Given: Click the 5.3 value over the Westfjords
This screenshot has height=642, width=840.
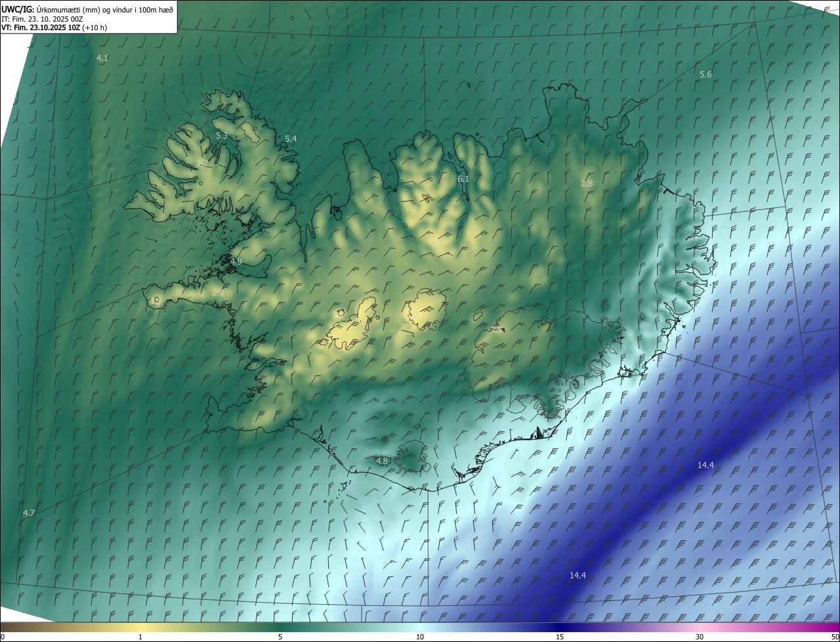Looking at the screenshot, I should pyautogui.click(x=222, y=136).
